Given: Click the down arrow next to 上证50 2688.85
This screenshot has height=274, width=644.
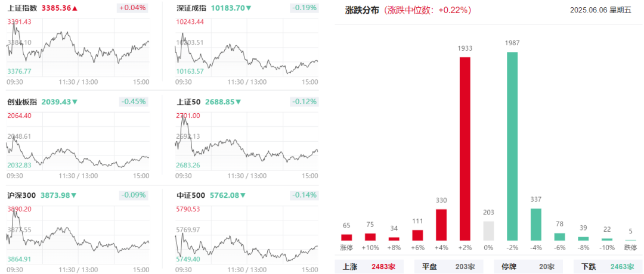Looking at the screenshot, I should (x=239, y=102).
